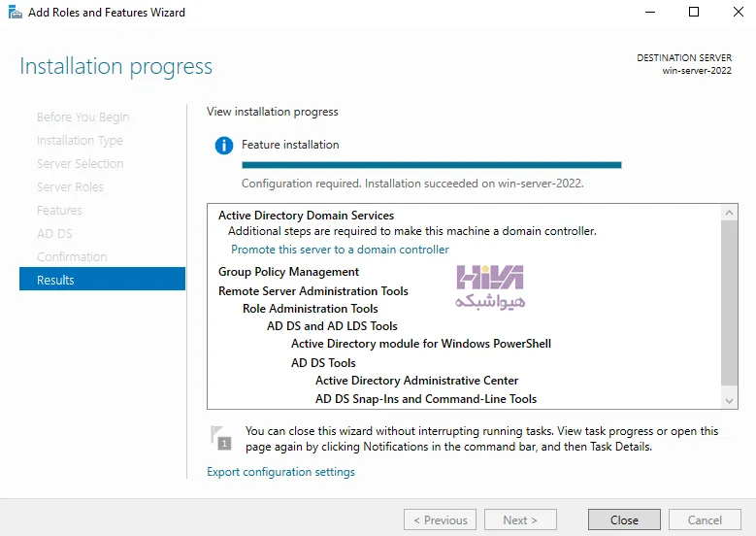Click the Cancel button
This screenshot has width=756, height=536.
pos(705,520)
